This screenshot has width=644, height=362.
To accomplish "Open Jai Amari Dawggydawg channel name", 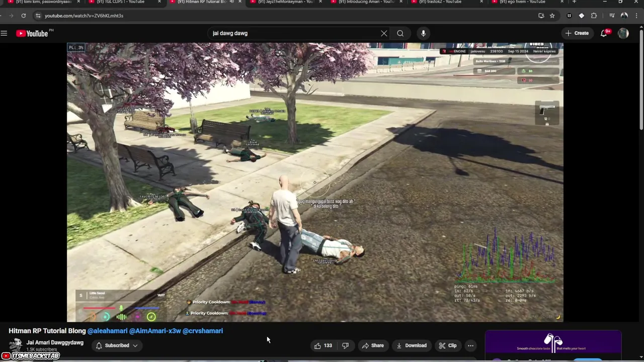I will click(x=55, y=342).
